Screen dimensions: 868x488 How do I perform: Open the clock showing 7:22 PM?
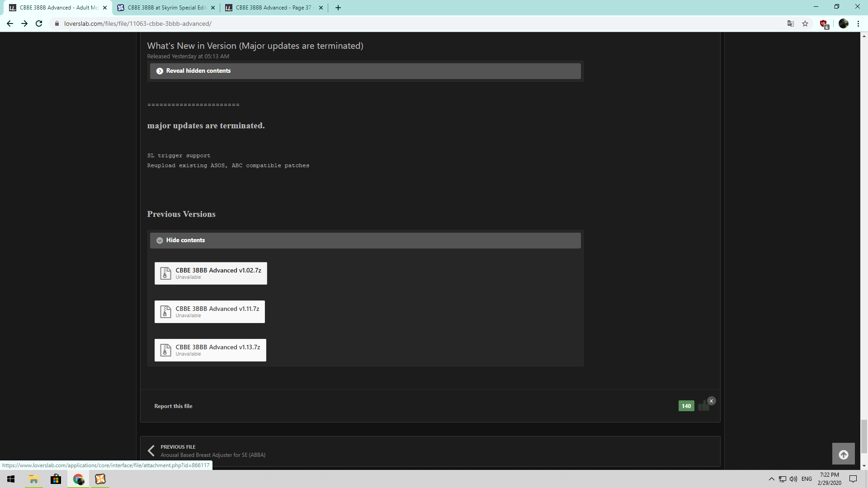[x=829, y=479]
